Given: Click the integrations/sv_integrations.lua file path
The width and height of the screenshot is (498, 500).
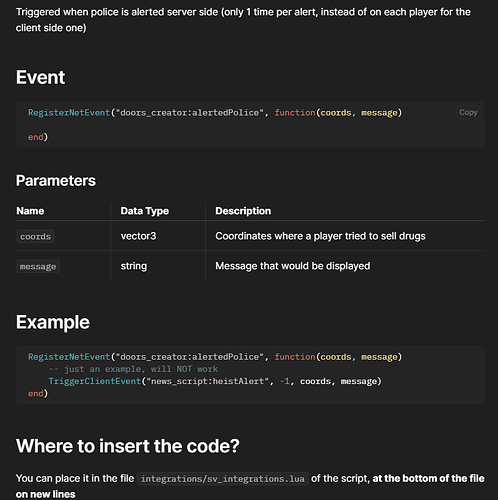Looking at the screenshot, I should (222, 479).
